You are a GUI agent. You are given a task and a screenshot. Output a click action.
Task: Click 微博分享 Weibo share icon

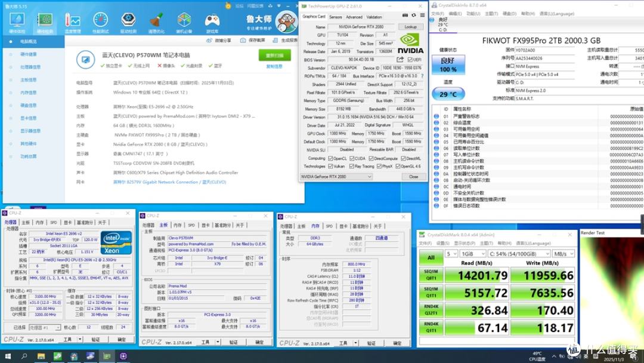(209, 40)
